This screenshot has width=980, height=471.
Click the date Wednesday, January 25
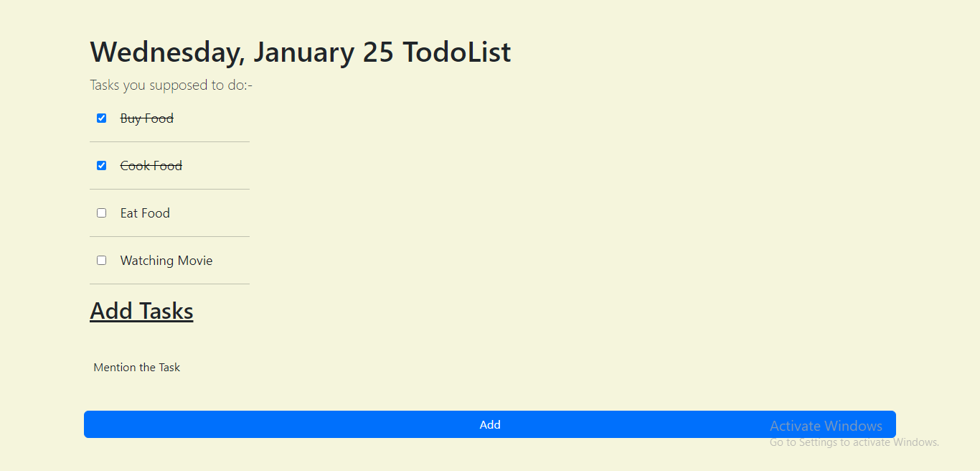[x=242, y=52]
